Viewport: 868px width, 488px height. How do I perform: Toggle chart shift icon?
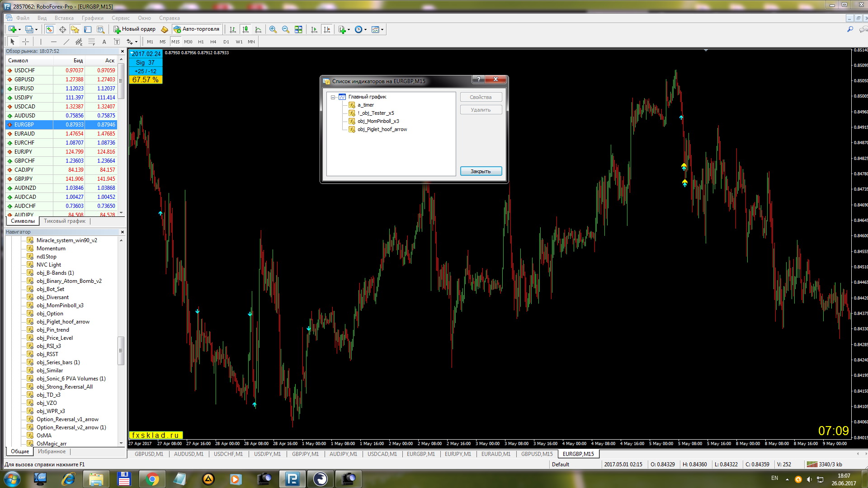point(327,29)
